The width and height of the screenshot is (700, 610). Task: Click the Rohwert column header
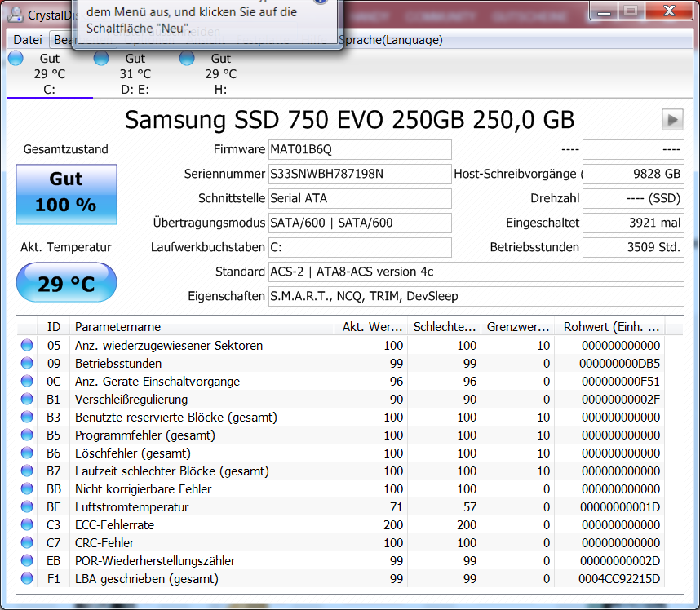pyautogui.click(x=609, y=327)
